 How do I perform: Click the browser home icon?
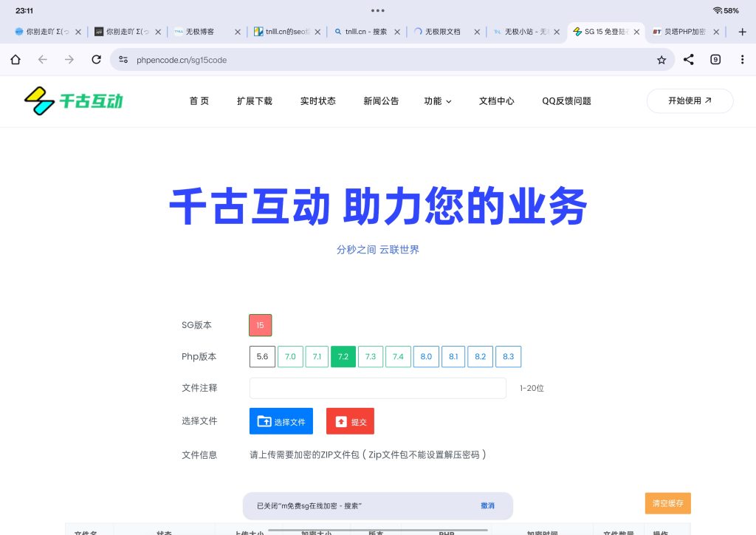[16, 60]
